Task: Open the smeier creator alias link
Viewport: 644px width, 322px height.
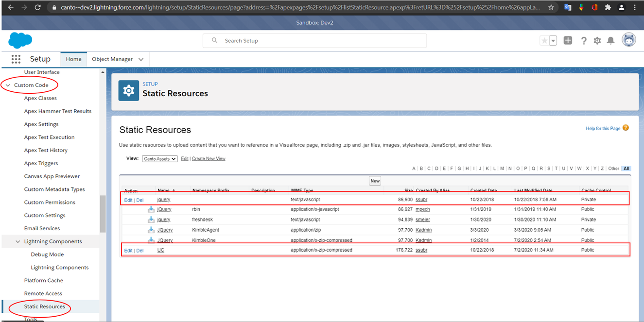Action: click(423, 220)
